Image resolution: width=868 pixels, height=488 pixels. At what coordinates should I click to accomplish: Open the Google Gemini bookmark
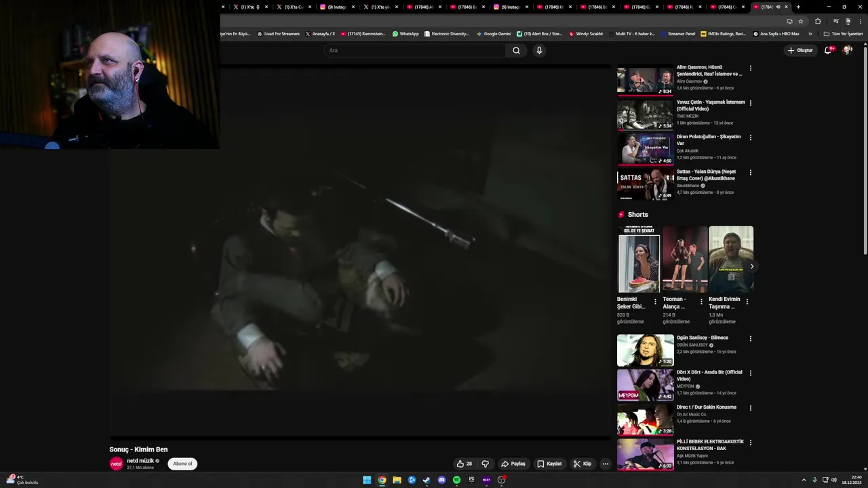(494, 34)
